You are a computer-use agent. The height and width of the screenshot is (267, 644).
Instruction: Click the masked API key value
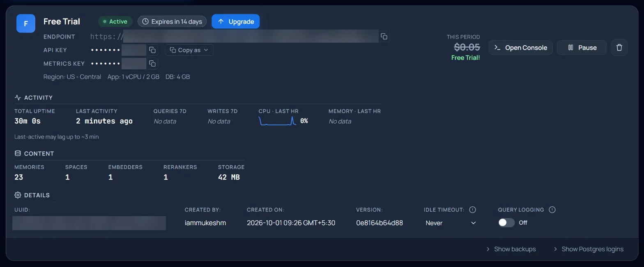point(118,50)
